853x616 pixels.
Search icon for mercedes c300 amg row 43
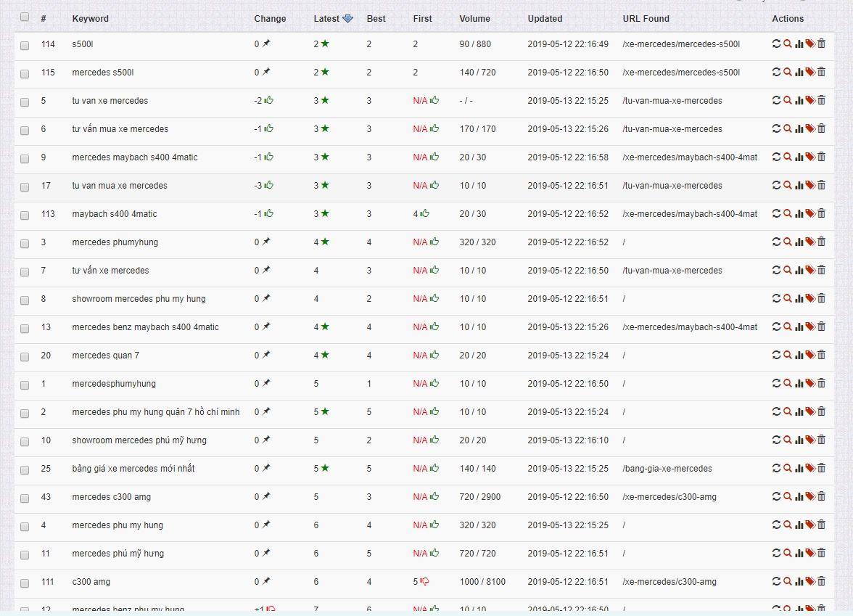pos(788,497)
